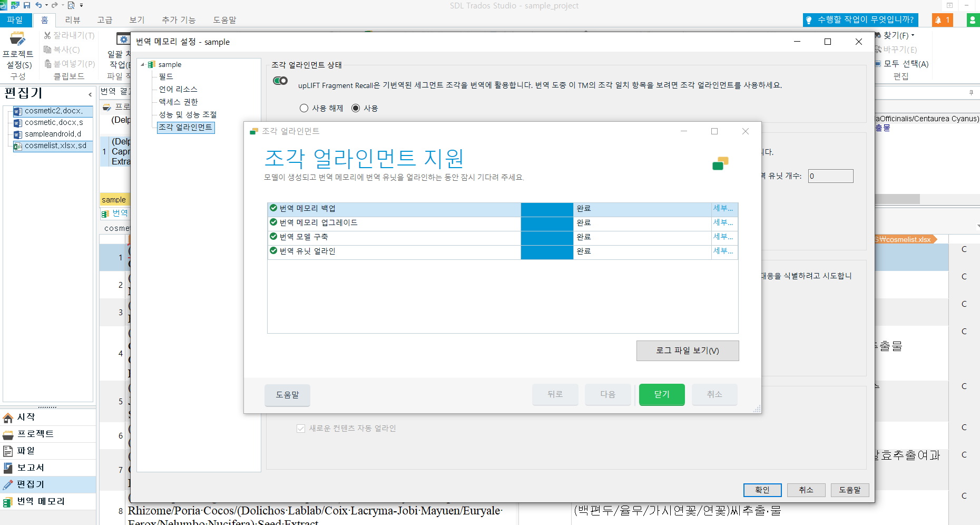Viewport: 980px width, 525px height.
Task: Click the 유닛 개수 number field
Action: click(830, 176)
